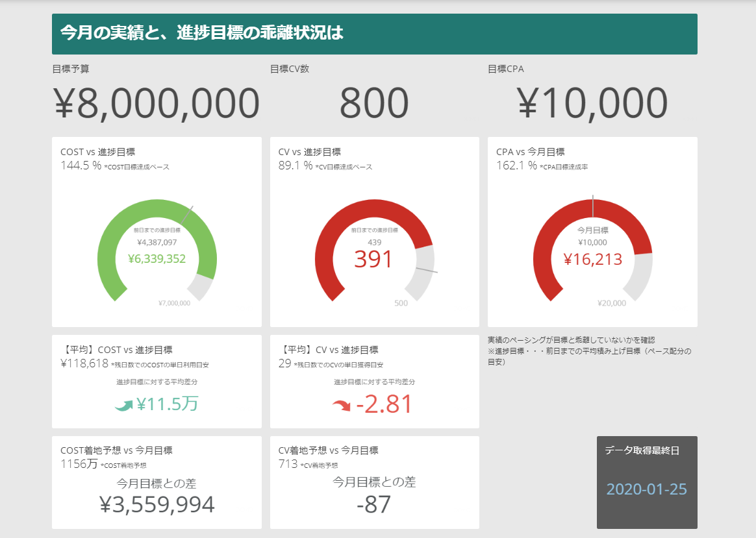Screen dimensions: 756x538
Task: Click the 800 target CV number
Action: (374, 103)
